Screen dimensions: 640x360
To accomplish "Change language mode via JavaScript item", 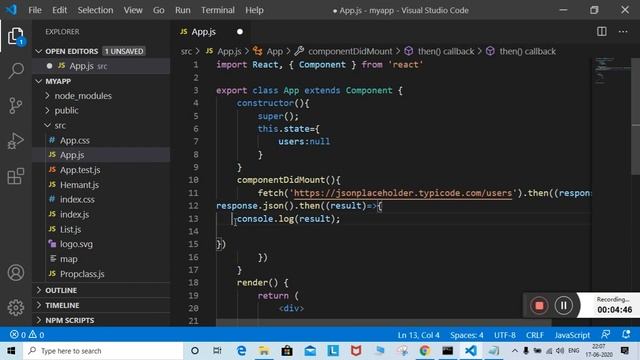I will click(572, 335).
